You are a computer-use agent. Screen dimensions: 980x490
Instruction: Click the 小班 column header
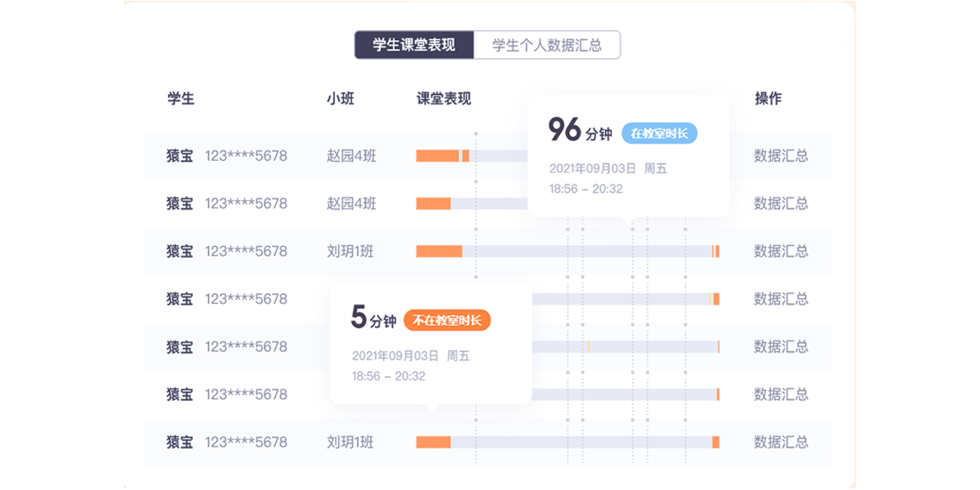(341, 99)
